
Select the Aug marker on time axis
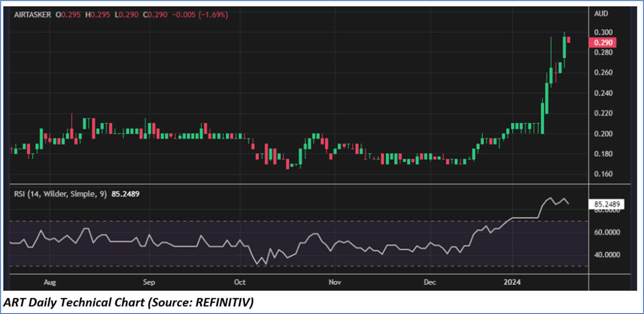[x=50, y=282]
